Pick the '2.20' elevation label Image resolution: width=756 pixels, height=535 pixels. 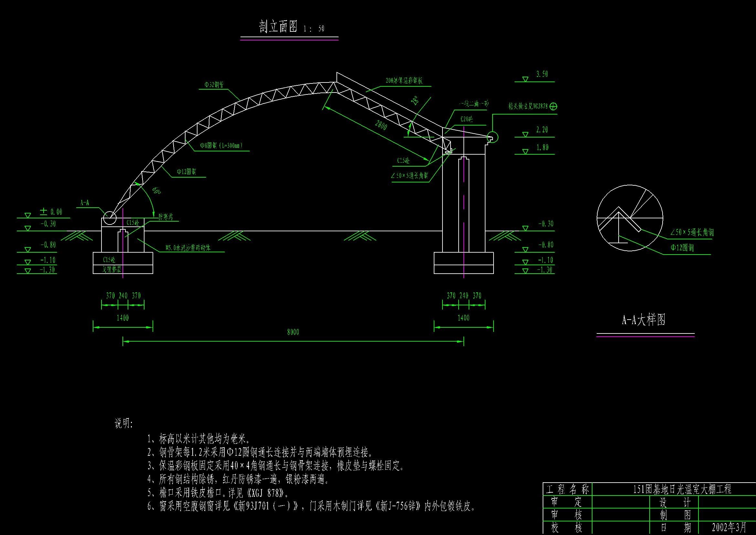pyautogui.click(x=542, y=130)
